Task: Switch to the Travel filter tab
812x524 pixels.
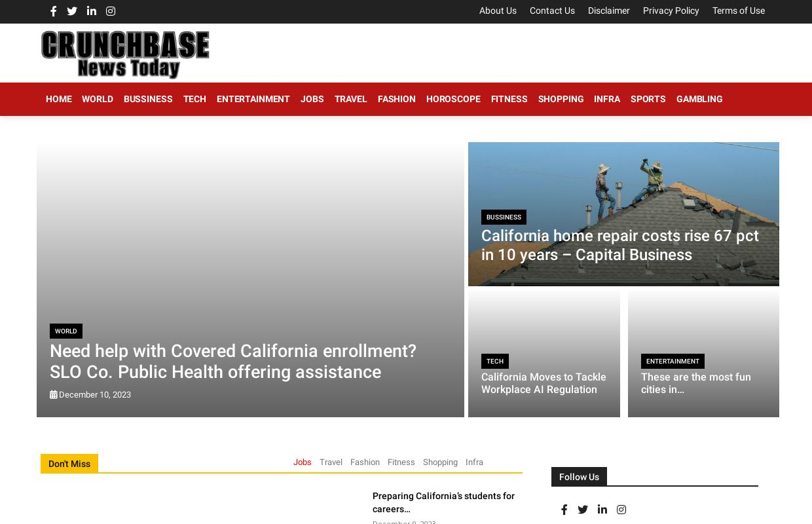Action: point(331,462)
